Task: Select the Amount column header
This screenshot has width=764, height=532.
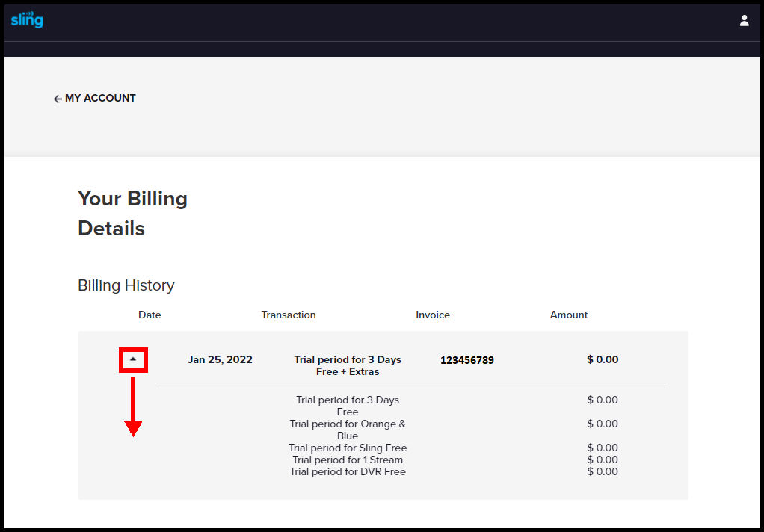Action: (569, 315)
